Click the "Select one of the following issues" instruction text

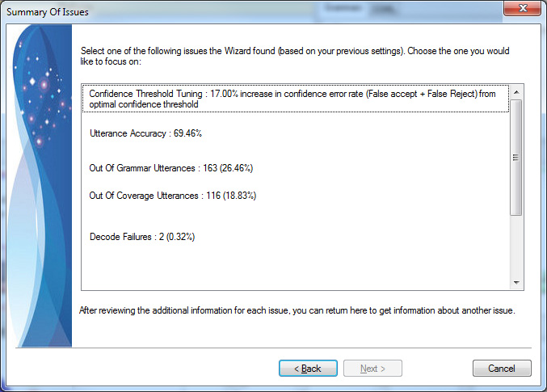pyautogui.click(x=295, y=56)
